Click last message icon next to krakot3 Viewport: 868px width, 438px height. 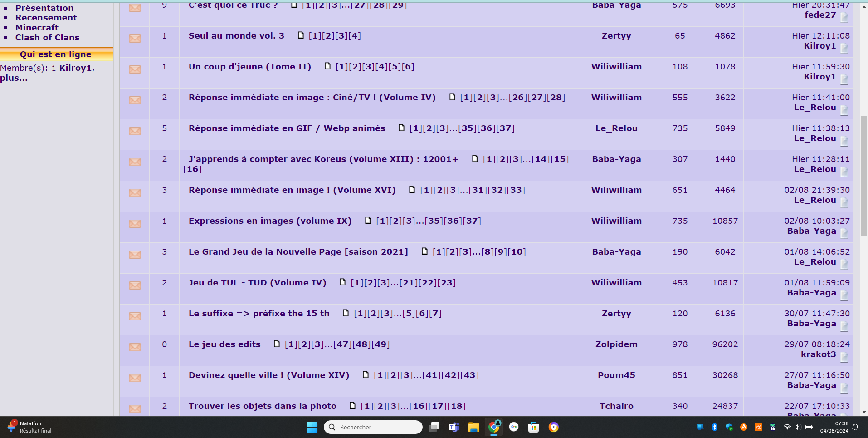pyautogui.click(x=844, y=357)
